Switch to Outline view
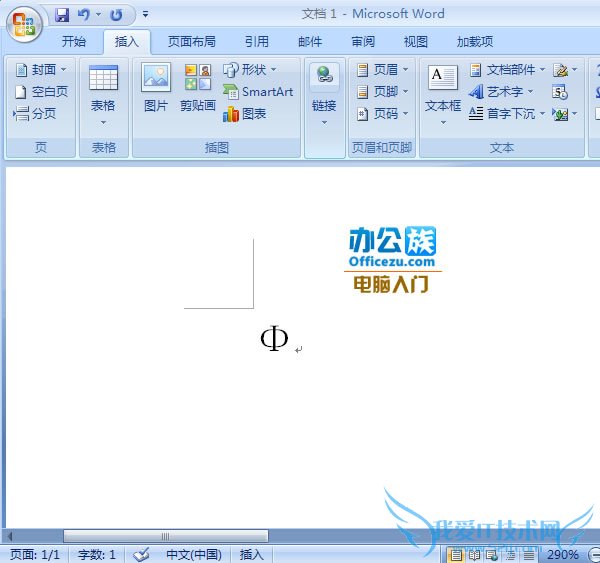Viewport: 600px width, 563px height. pos(510,555)
